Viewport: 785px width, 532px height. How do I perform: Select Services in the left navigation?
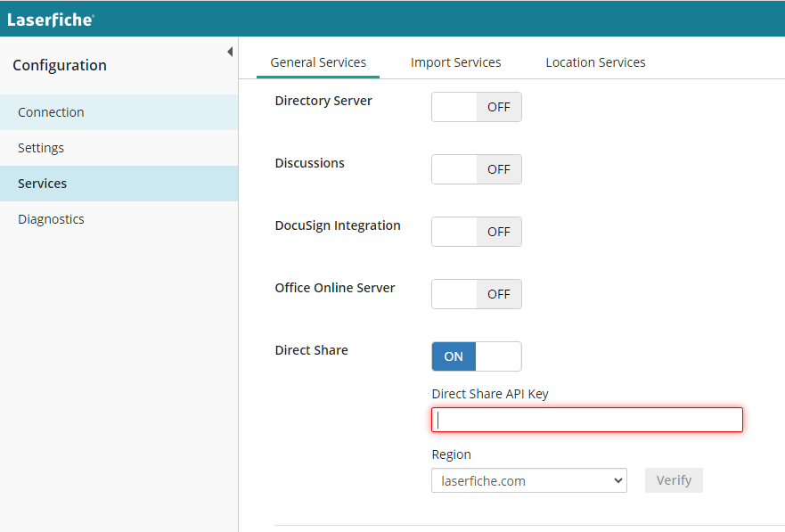43,184
